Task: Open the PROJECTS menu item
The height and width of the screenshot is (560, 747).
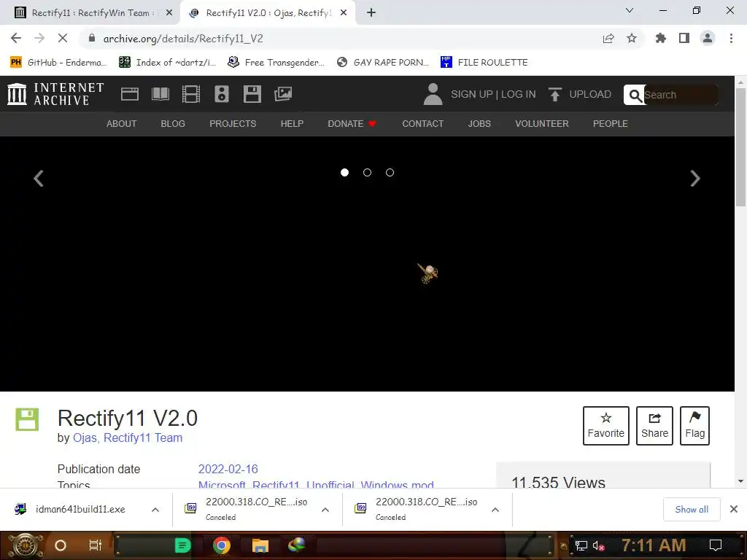Action: (233, 124)
